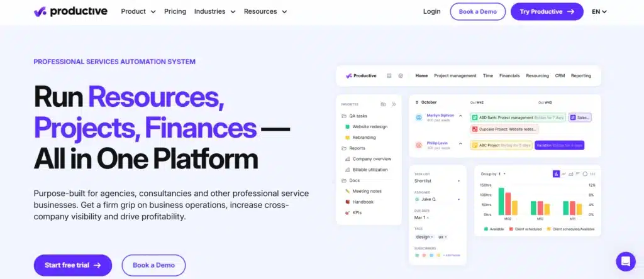644x279 pixels.
Task: Switch to the Project management tab
Action: click(455, 76)
